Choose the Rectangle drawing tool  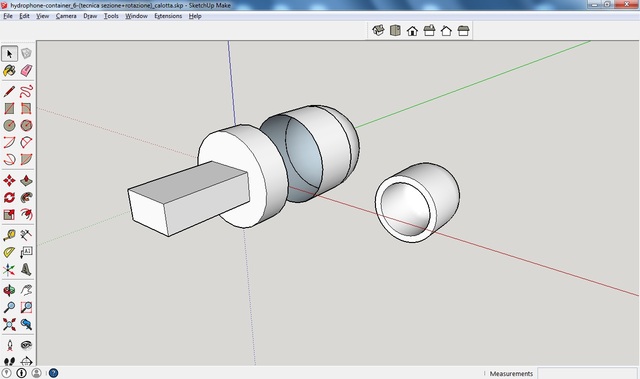[x=9, y=109]
